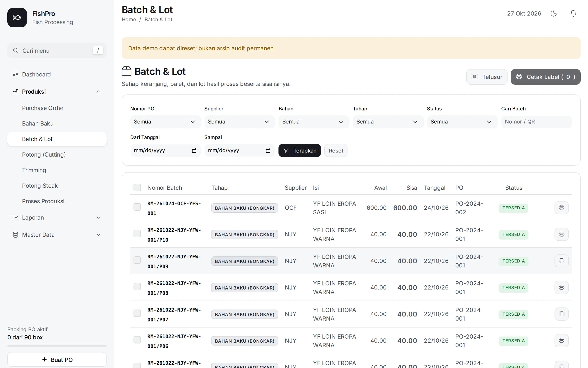Click the Cari Batch Nomor / QR field

click(536, 122)
